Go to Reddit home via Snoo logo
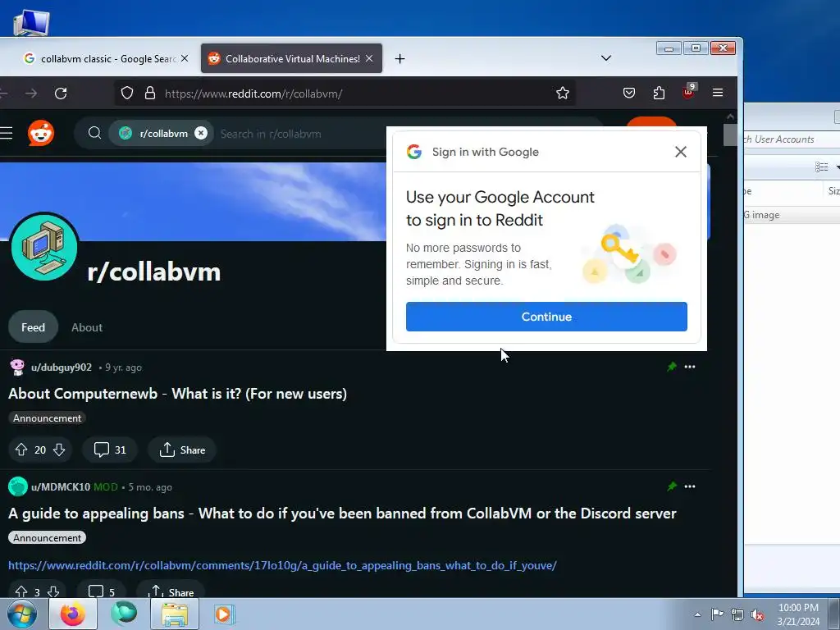The height and width of the screenshot is (630, 840). coord(41,134)
